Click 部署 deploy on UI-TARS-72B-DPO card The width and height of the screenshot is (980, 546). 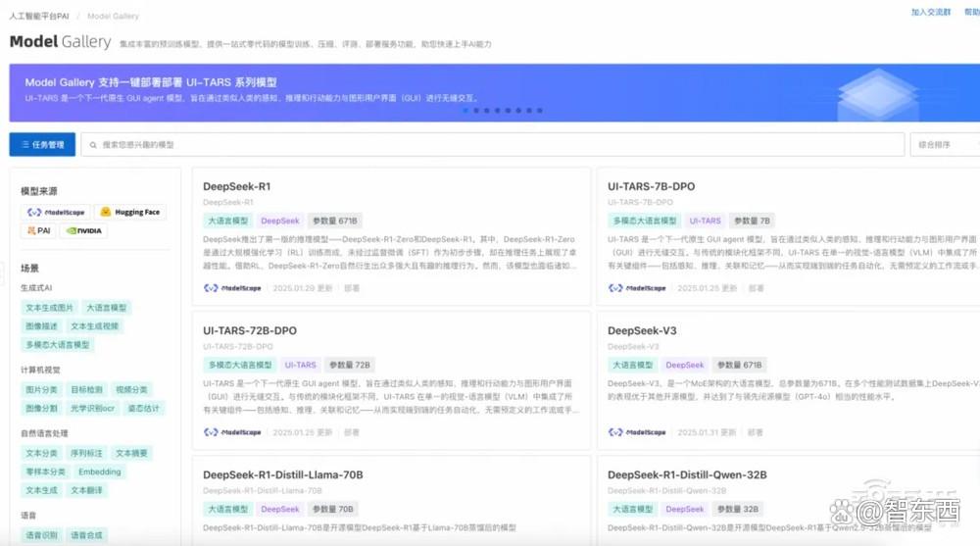click(352, 432)
